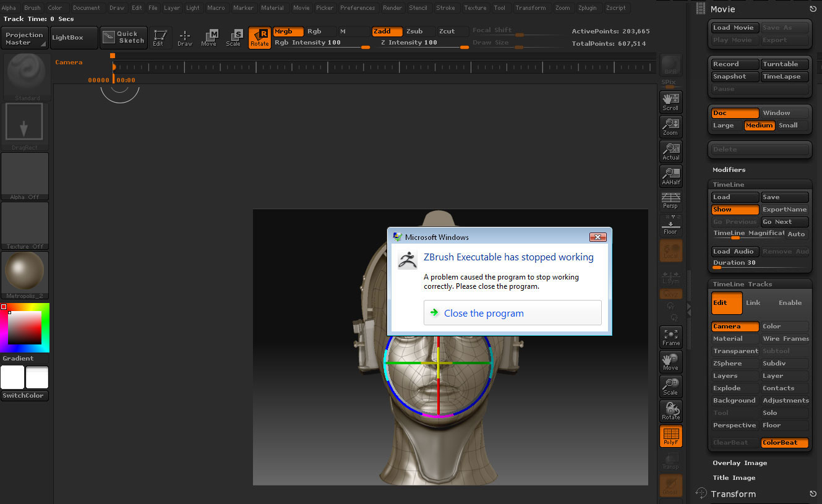Enable the Camera track

click(735, 327)
